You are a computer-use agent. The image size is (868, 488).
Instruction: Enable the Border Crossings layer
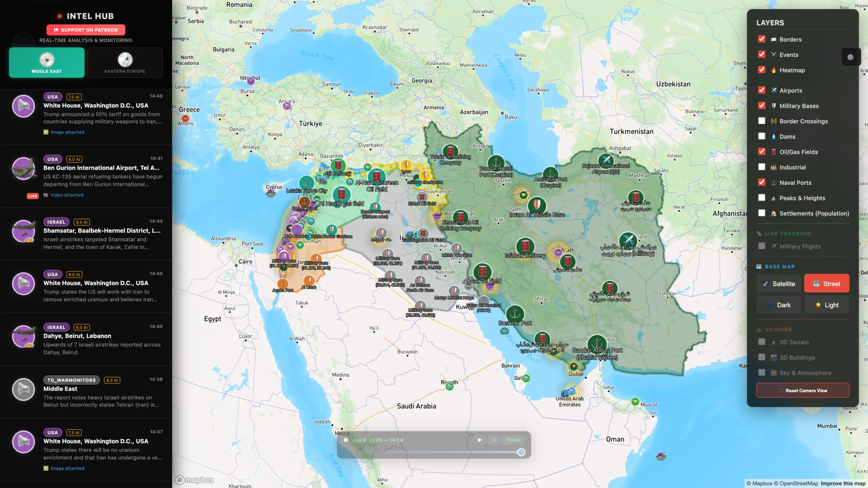point(762,121)
